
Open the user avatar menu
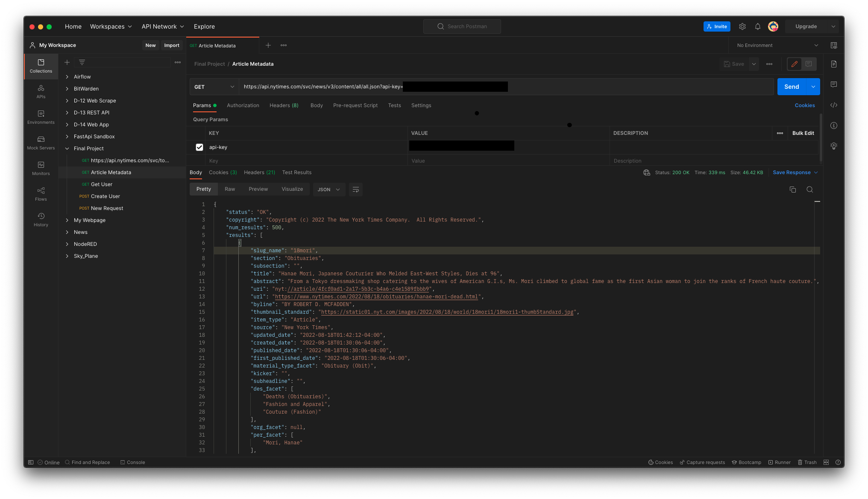773,26
